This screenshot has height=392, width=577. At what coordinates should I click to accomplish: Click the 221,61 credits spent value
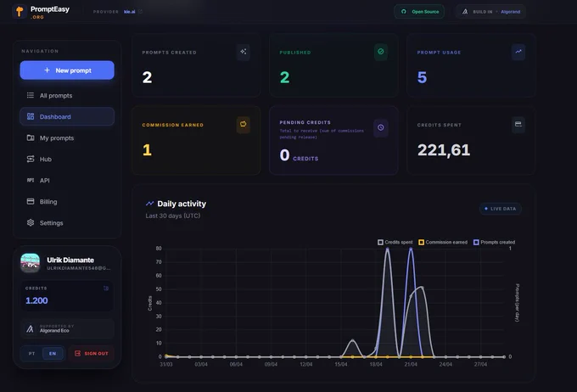(x=444, y=150)
